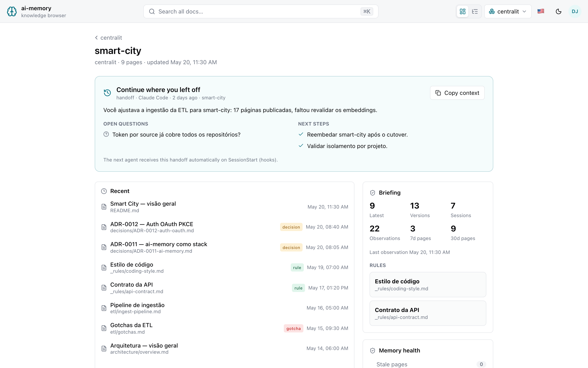Click the gotcha tag on Gotchas da ETL
588x368 pixels.
click(x=294, y=328)
